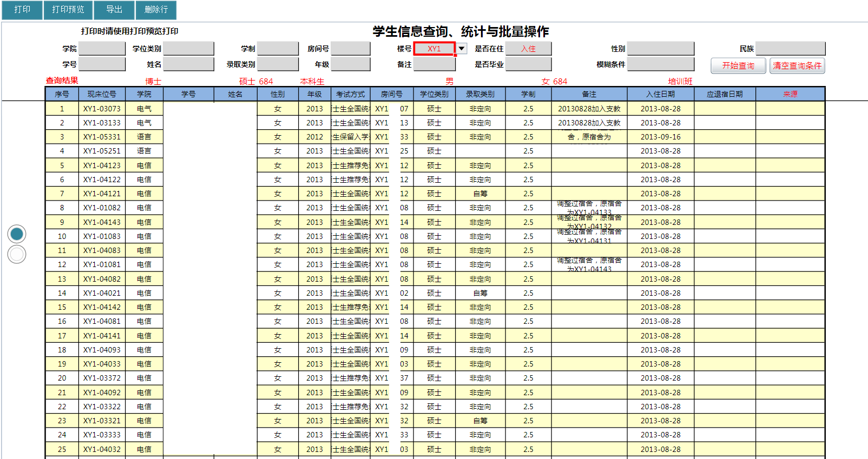The image size is (868, 459).
Task: Click bed number cell XY1-05331
Action: tap(102, 137)
